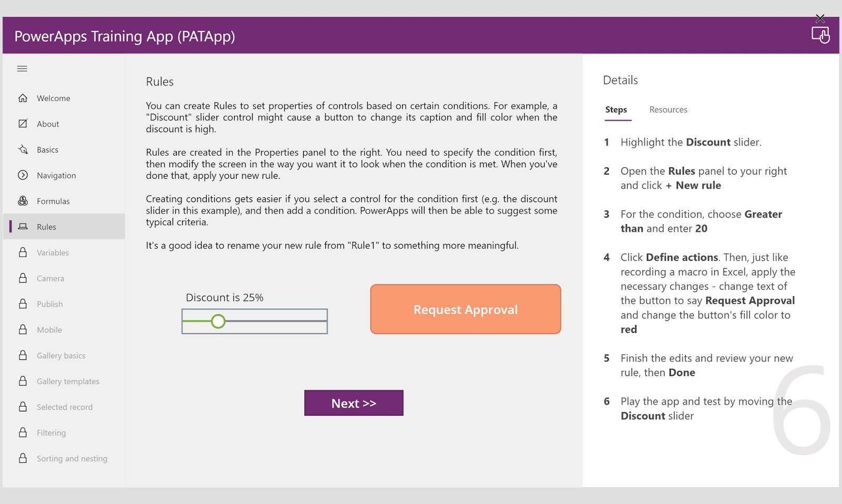Click the Rules page heading
842x504 pixels.
160,82
